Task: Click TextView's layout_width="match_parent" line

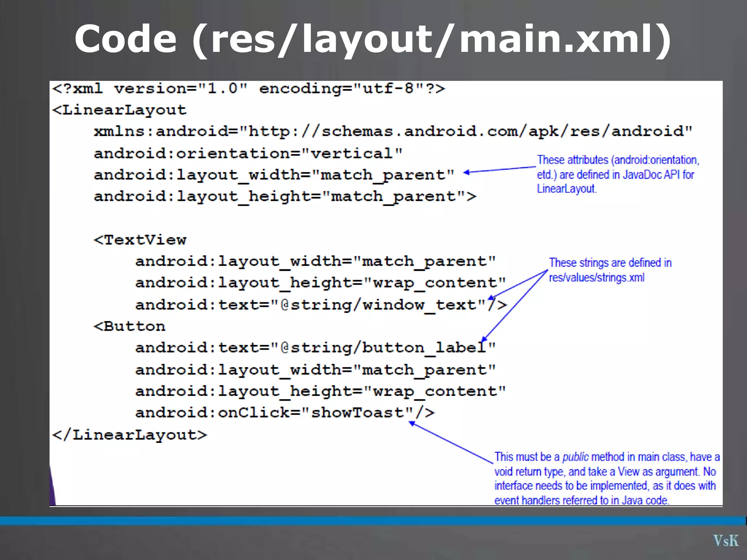Action: click(316, 261)
